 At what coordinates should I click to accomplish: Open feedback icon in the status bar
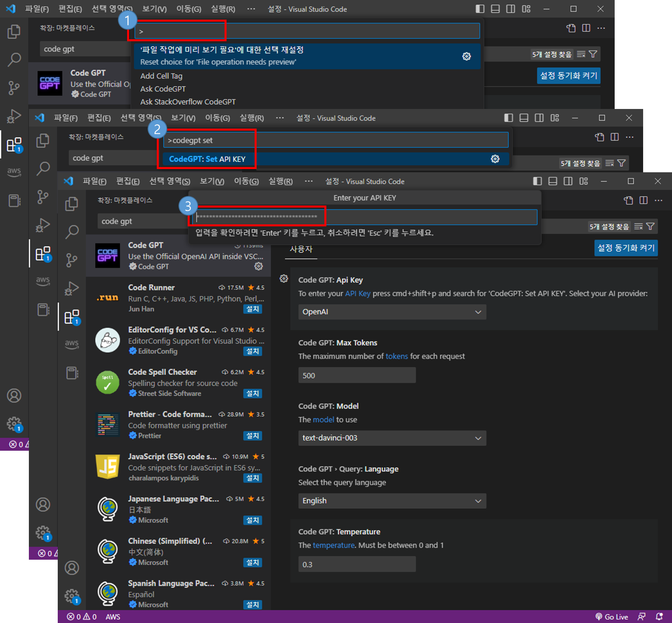point(642,617)
